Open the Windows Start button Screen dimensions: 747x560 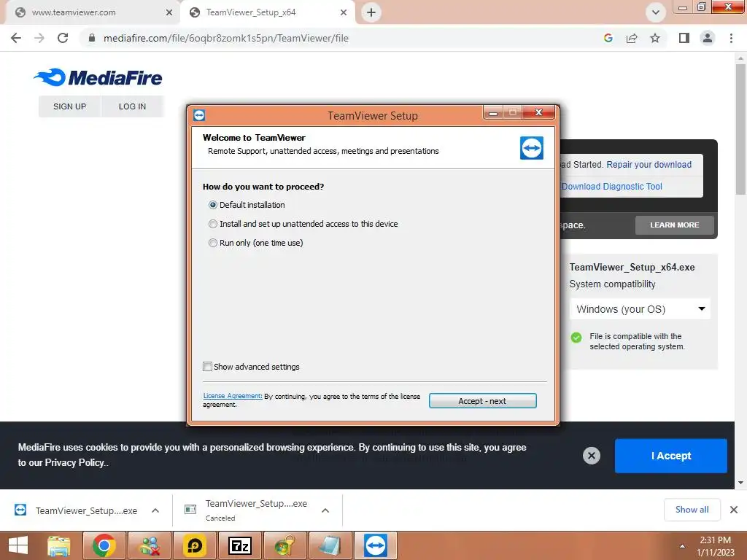(18, 545)
